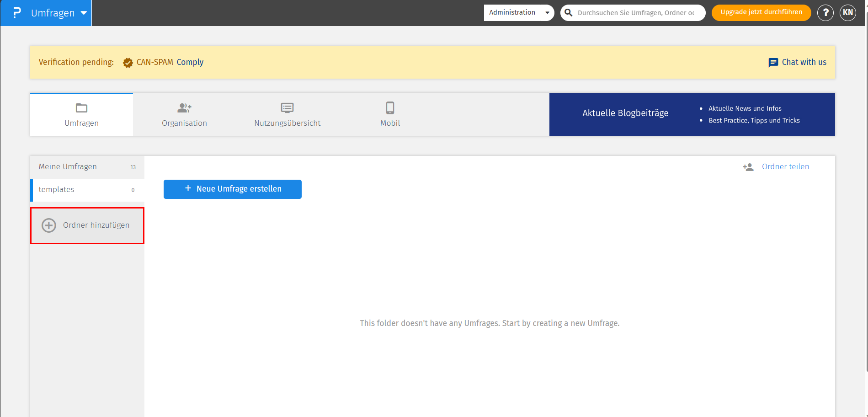Switch to the Organisation tab
The height and width of the screenshot is (417, 868).
pyautogui.click(x=184, y=115)
